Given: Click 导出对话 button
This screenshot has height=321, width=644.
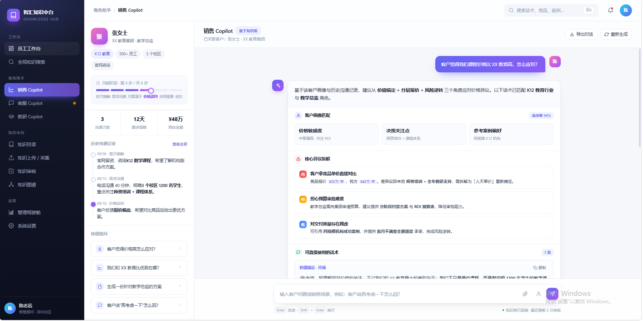Looking at the screenshot, I should click(x=581, y=34).
